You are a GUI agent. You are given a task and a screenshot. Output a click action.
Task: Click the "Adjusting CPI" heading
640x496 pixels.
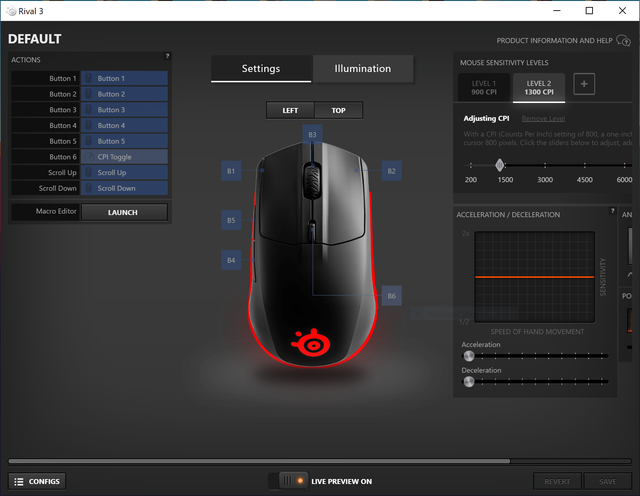point(486,118)
